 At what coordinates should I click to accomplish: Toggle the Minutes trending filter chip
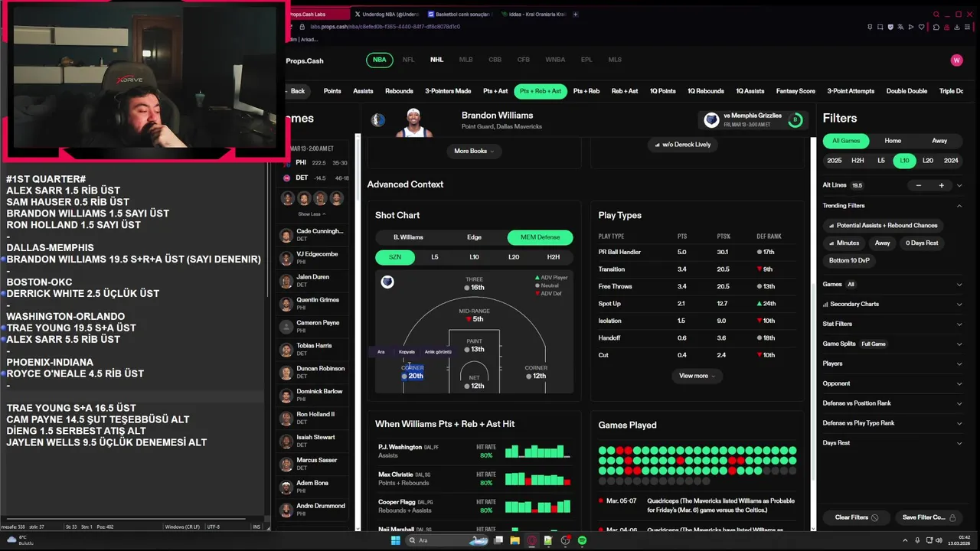[844, 243]
